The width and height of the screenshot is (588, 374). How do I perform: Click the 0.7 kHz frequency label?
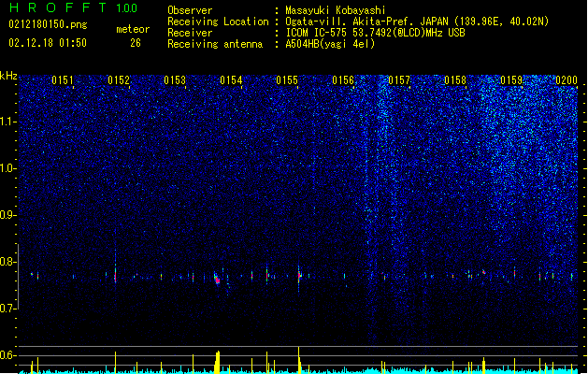[x=7, y=309]
